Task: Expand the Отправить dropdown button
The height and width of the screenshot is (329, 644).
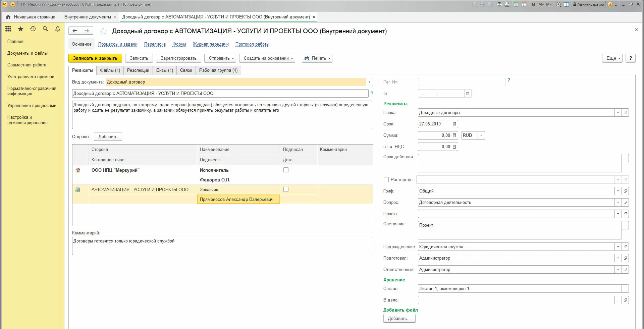Action: tap(220, 58)
